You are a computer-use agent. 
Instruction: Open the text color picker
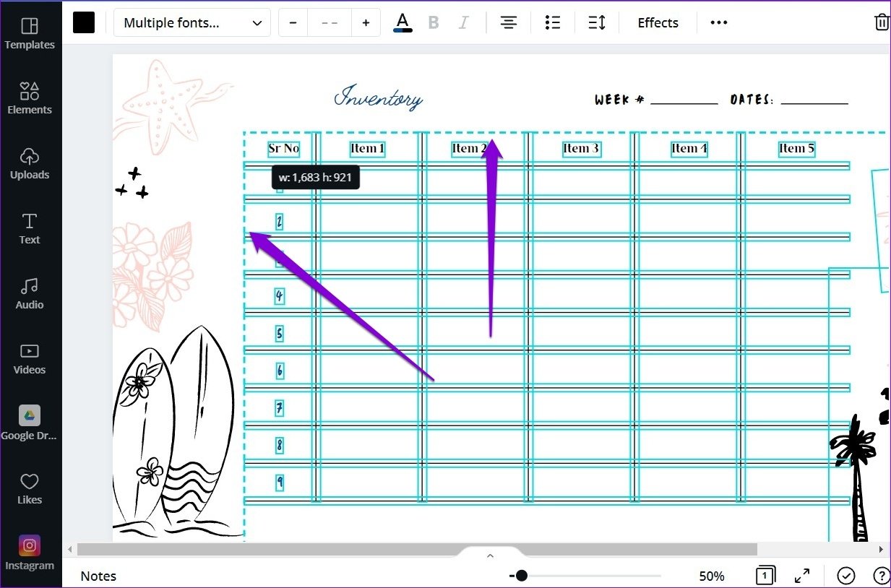tap(403, 22)
